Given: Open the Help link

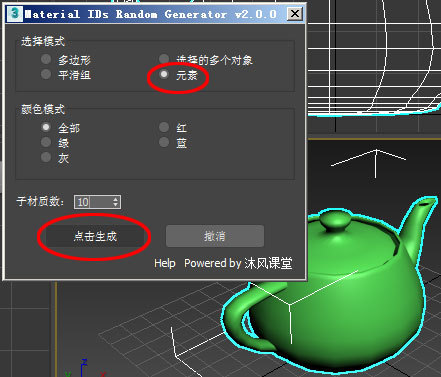Looking at the screenshot, I should pos(165,263).
